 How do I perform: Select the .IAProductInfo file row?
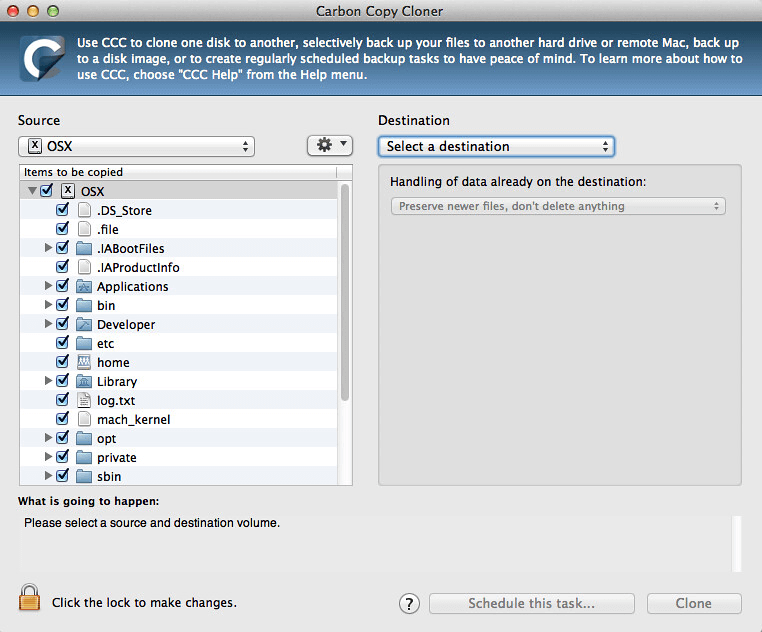(138, 268)
